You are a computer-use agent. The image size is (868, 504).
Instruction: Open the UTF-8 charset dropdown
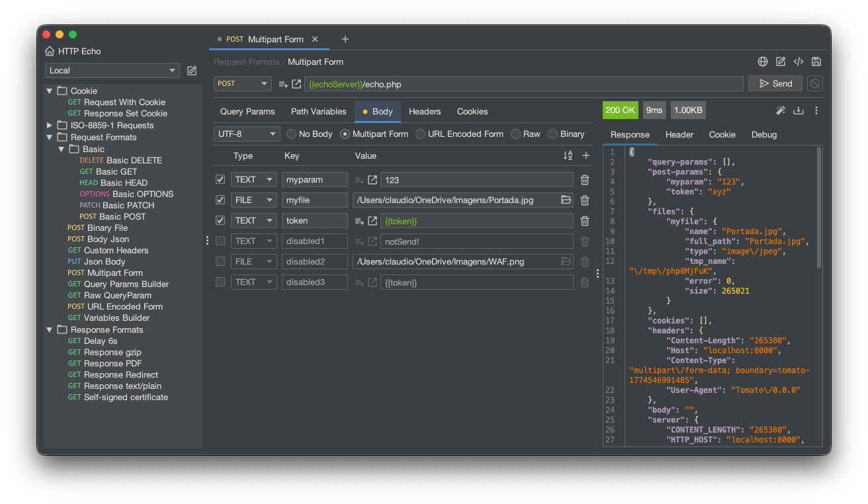click(x=247, y=134)
